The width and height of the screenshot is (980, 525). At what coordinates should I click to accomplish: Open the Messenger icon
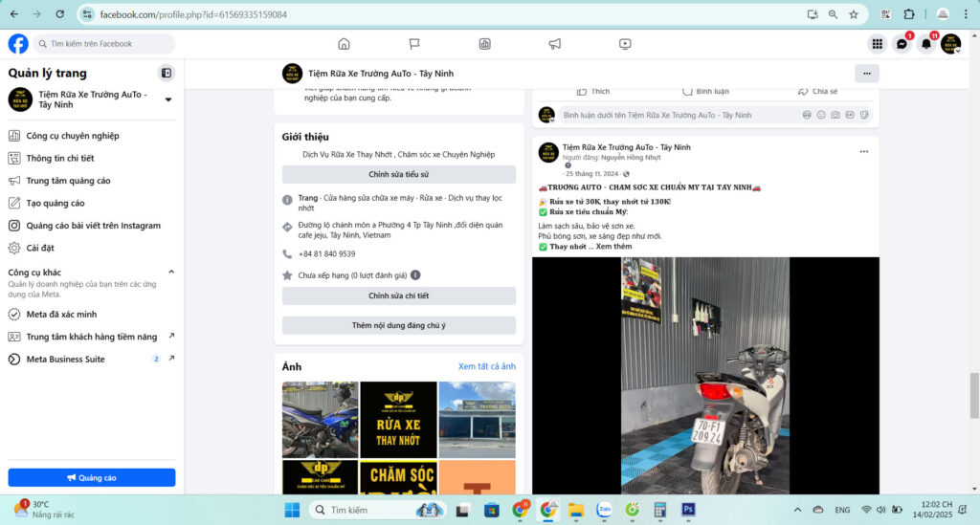point(902,44)
